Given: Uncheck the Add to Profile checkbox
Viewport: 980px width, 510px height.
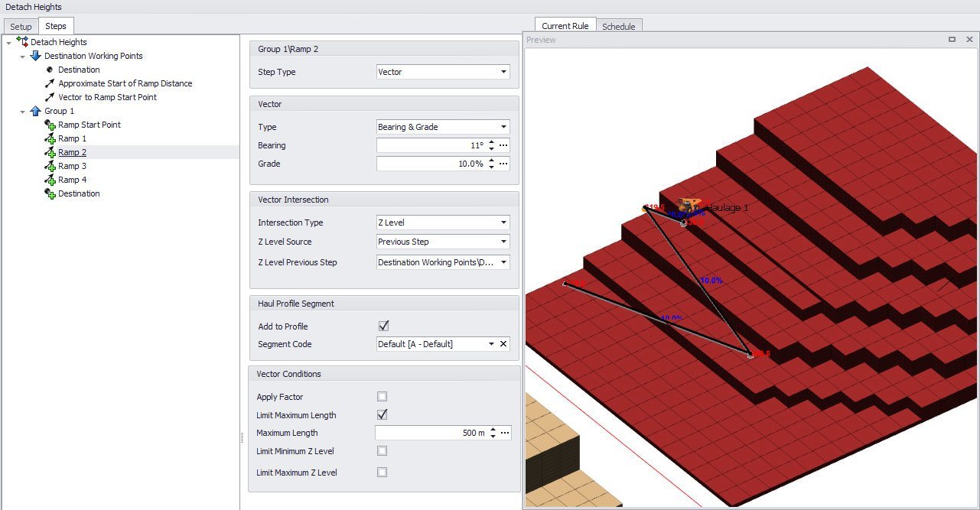Looking at the screenshot, I should pos(383,326).
